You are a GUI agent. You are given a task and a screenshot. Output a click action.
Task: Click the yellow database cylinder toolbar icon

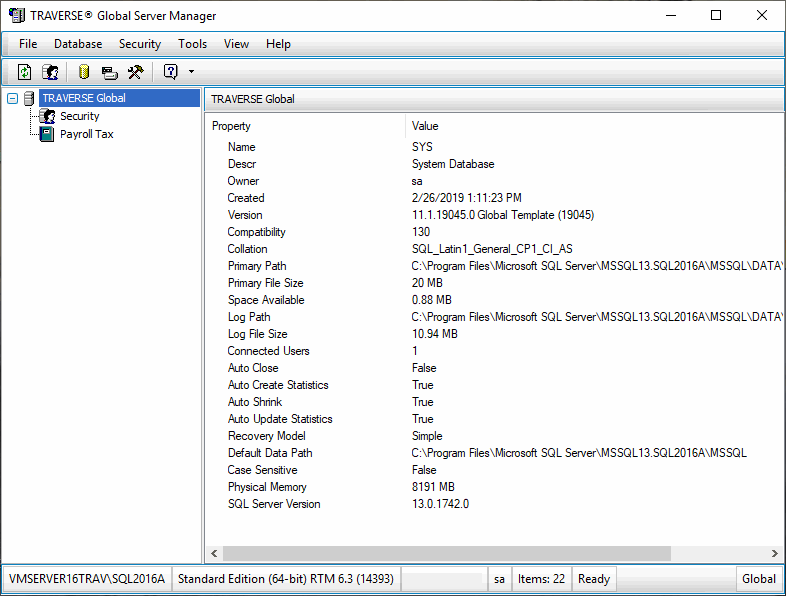[84, 72]
